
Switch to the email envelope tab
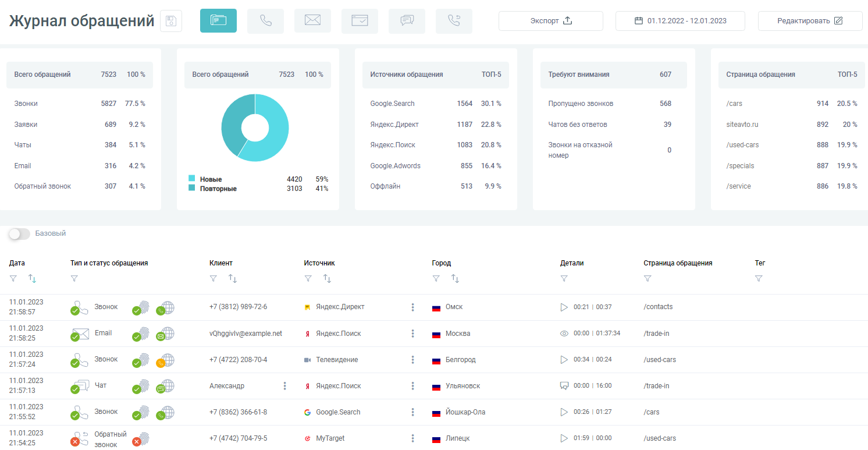click(312, 21)
